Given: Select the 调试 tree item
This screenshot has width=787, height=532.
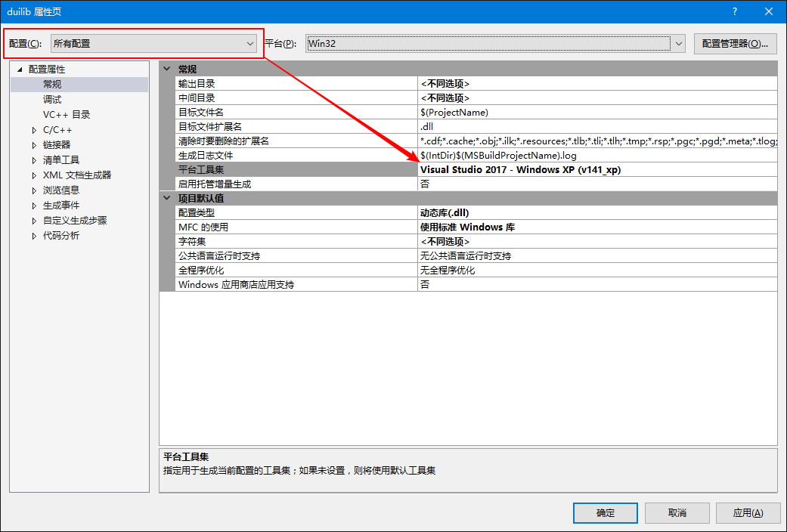Looking at the screenshot, I should click(x=52, y=100).
